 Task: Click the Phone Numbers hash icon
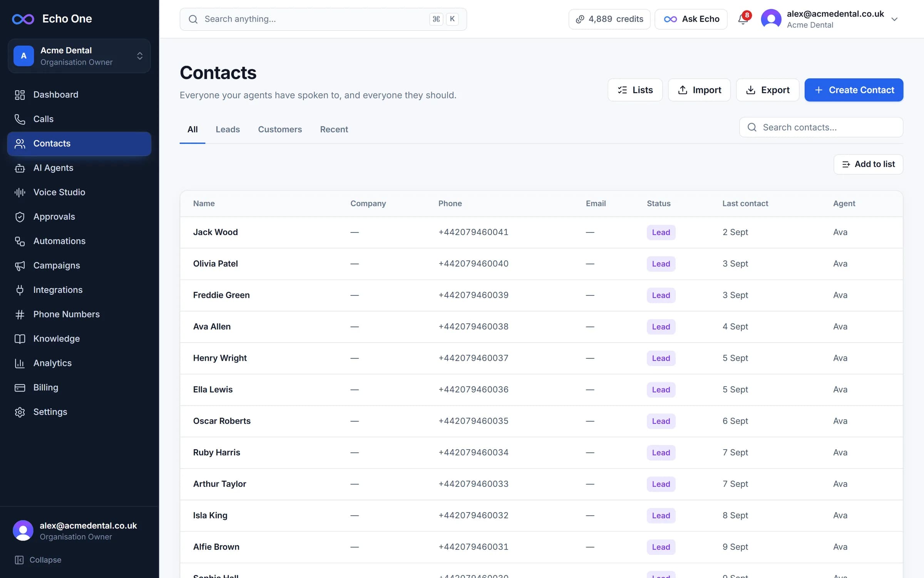point(20,314)
